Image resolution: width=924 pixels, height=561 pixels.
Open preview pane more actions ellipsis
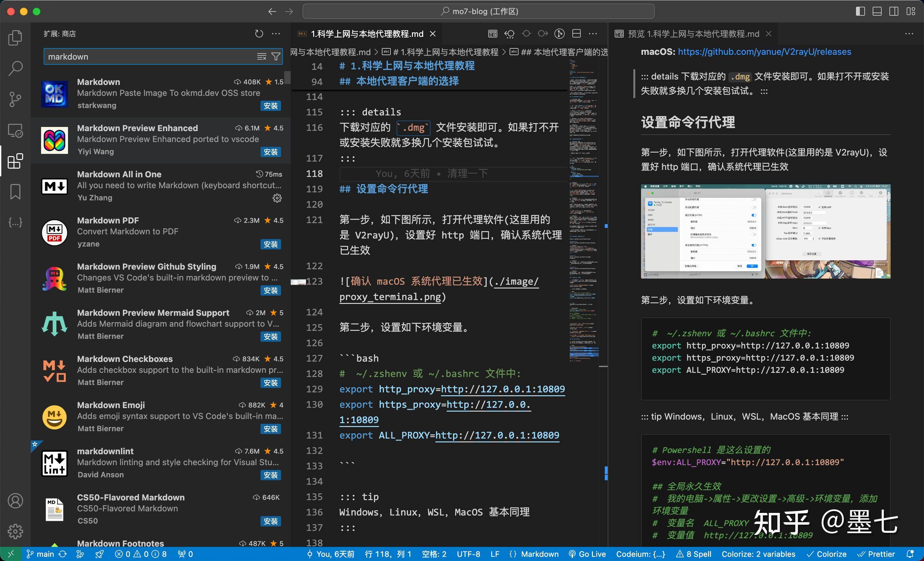tap(909, 34)
